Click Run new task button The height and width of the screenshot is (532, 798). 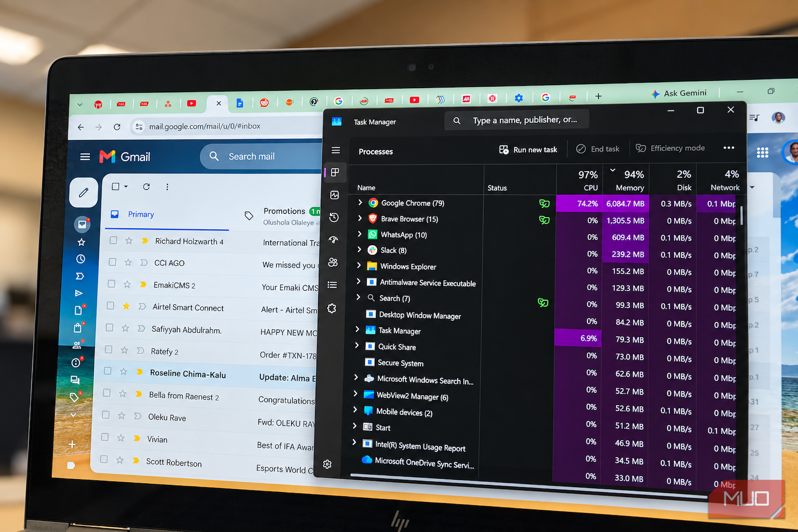click(528, 150)
